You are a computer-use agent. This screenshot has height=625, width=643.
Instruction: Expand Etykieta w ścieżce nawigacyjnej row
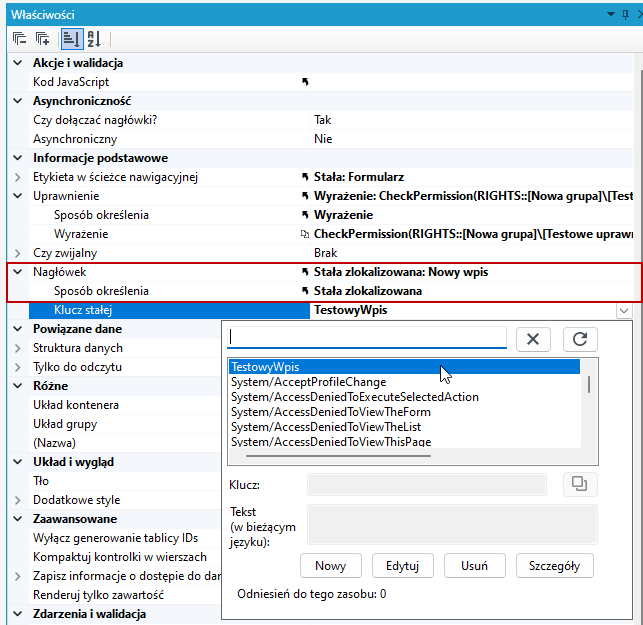(18, 177)
